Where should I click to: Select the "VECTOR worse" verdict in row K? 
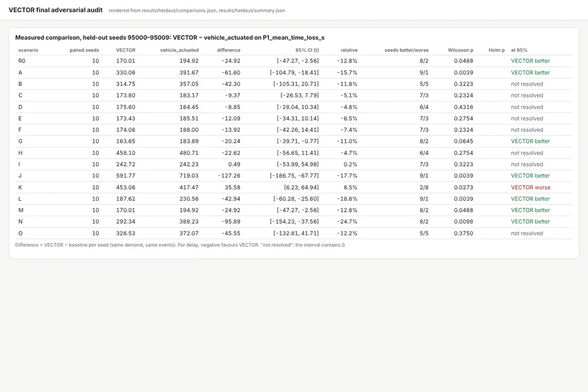[x=530, y=187]
